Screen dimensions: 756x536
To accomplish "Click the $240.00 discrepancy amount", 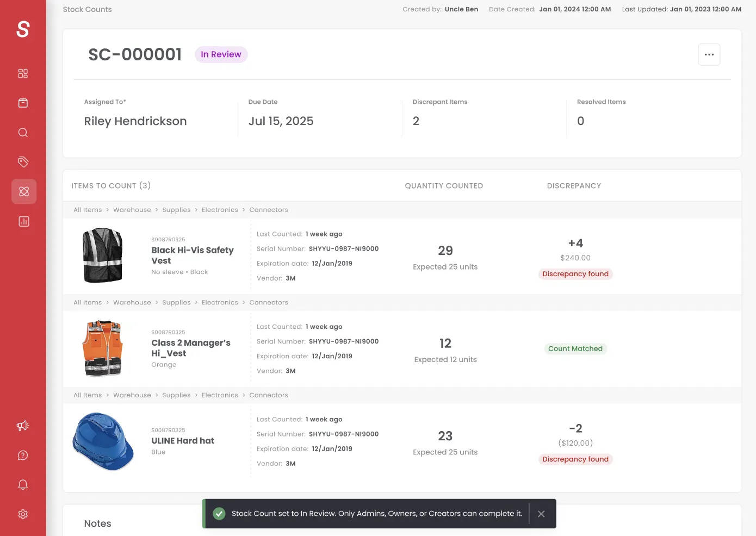I will 575,258.
